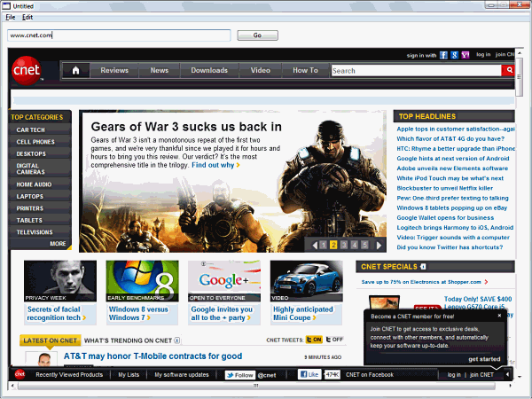Sign in with the Google icon
The width and height of the screenshot is (532, 399).
[454, 55]
